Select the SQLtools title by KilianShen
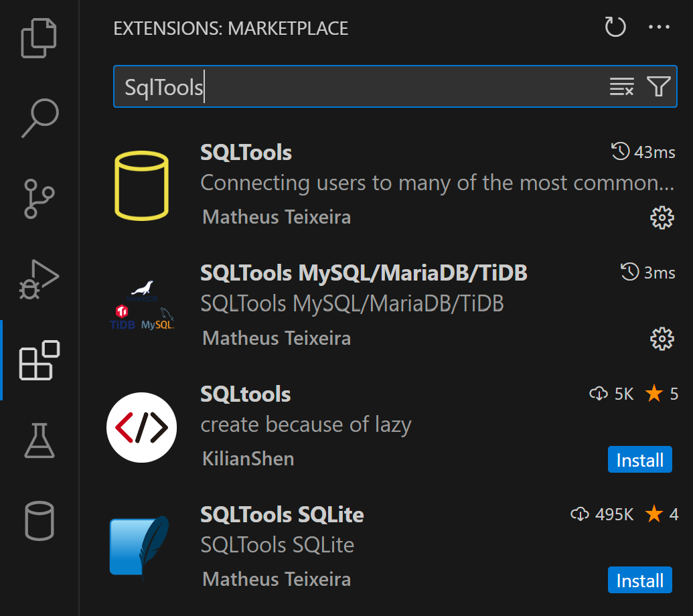Viewport: 693px width, 616px height. tap(246, 394)
